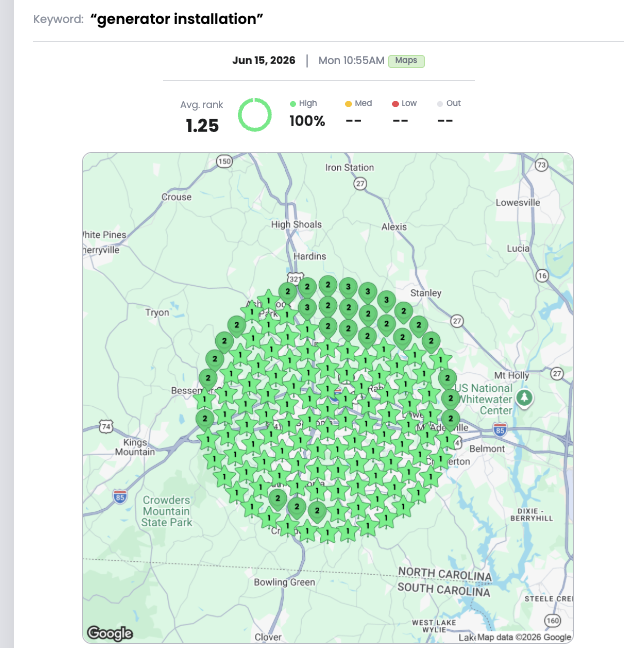Click the Tryon map label
Screen dimensions: 642x648
click(157, 312)
